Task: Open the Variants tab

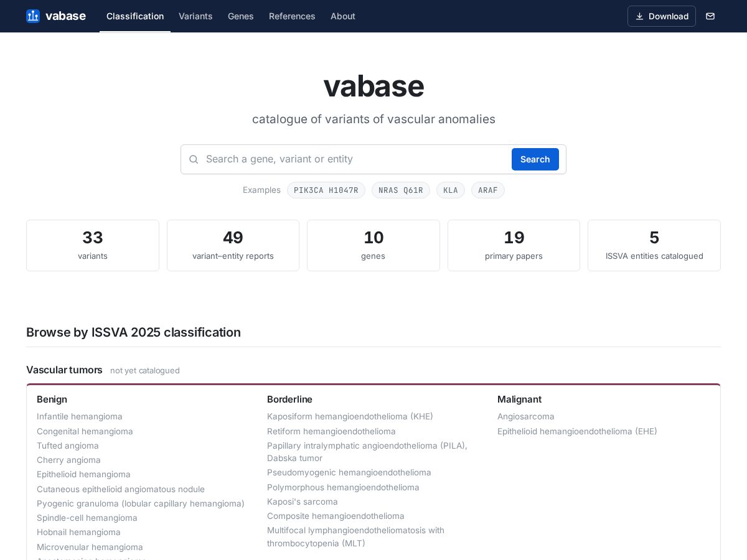Action: click(195, 16)
